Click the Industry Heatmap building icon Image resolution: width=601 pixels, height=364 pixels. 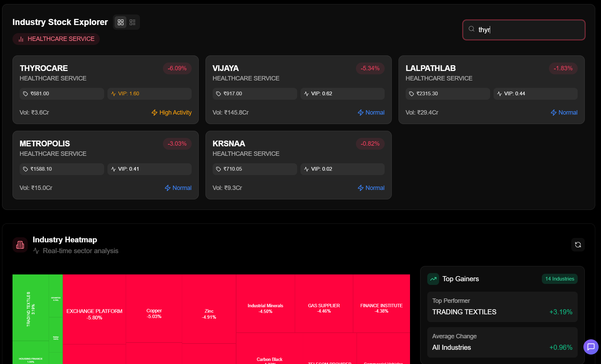pyautogui.click(x=20, y=245)
